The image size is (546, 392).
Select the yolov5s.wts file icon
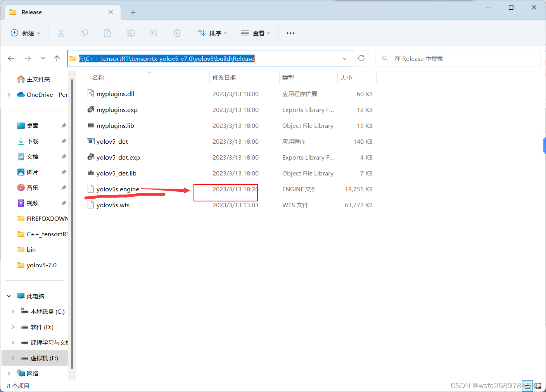pos(91,205)
